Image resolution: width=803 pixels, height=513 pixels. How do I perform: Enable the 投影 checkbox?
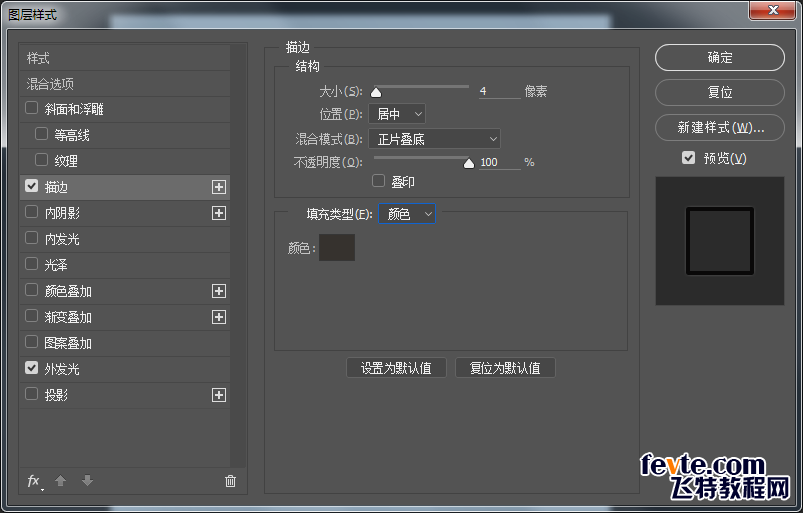click(32, 394)
